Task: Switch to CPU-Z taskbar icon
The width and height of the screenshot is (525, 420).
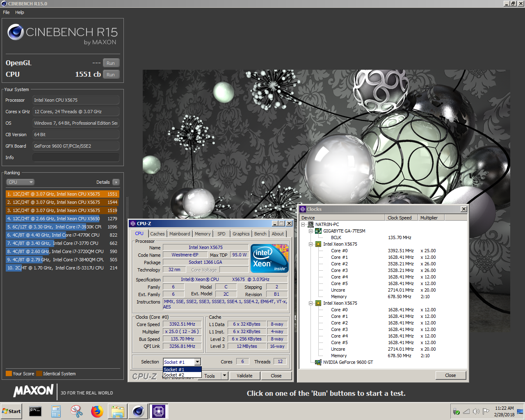Action: (x=159, y=411)
